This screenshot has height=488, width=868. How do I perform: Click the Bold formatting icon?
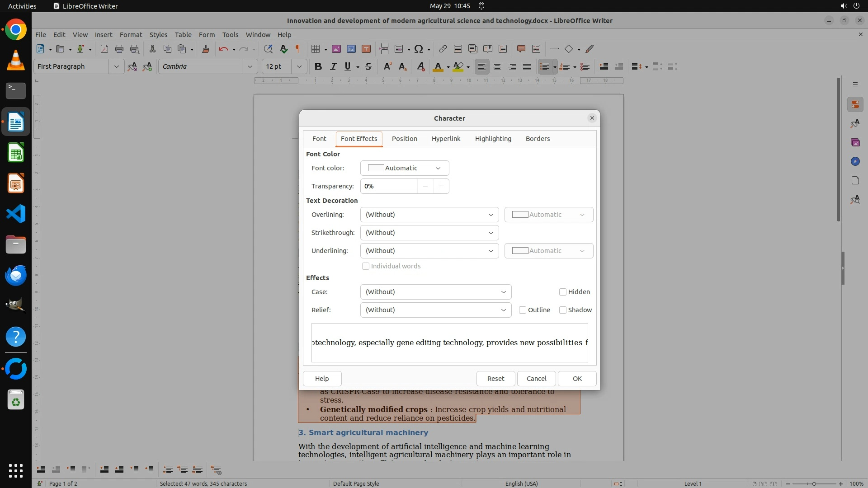(x=318, y=66)
